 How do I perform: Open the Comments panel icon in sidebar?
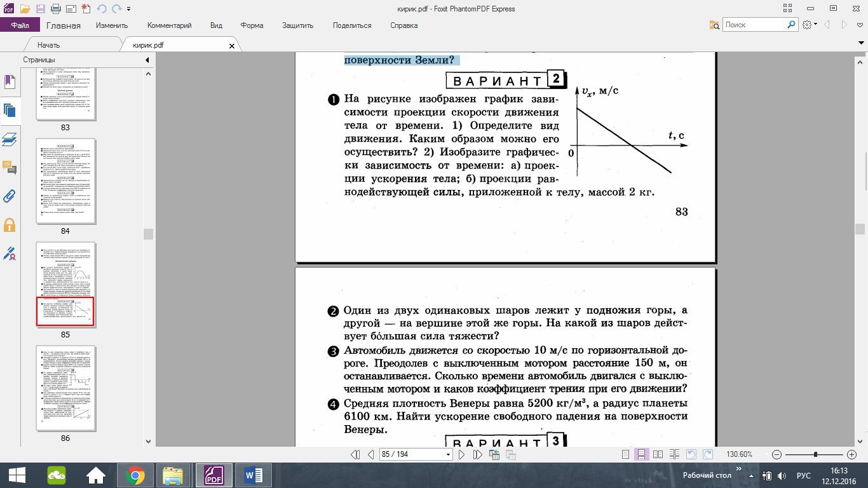click(10, 167)
